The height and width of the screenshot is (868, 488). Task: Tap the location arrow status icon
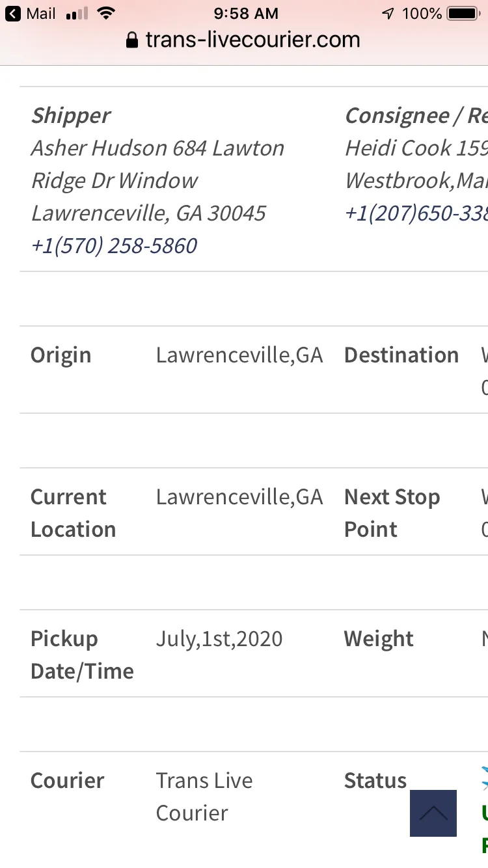click(x=388, y=13)
